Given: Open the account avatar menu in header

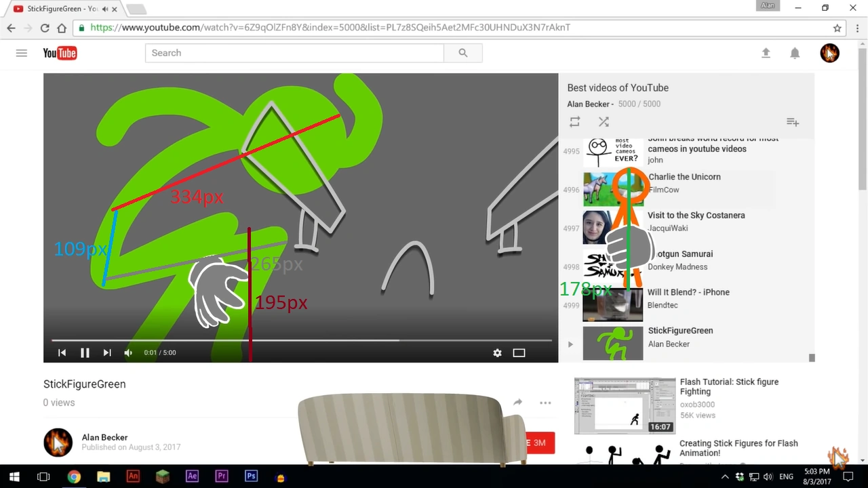Looking at the screenshot, I should (829, 53).
